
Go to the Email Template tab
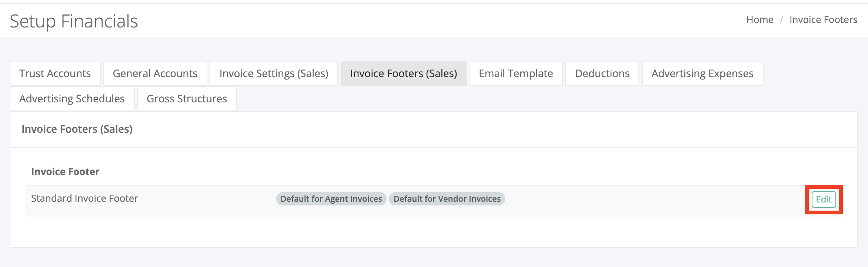click(x=516, y=73)
